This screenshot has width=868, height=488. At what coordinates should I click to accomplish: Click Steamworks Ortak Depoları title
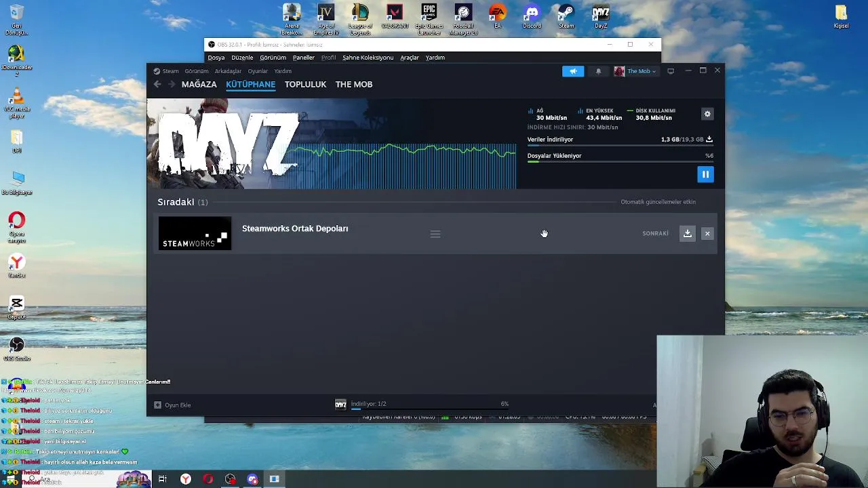click(x=295, y=228)
